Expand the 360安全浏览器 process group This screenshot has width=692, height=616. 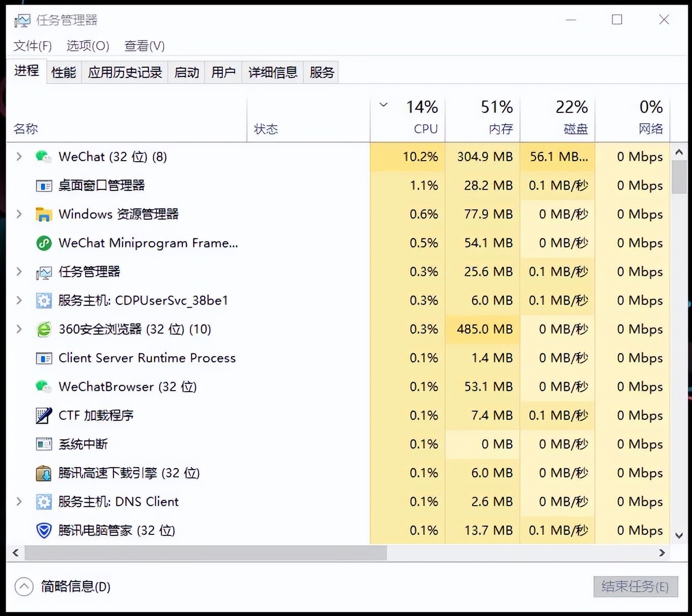pos(19,329)
